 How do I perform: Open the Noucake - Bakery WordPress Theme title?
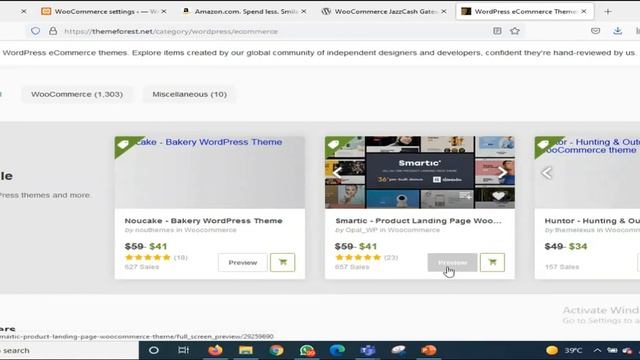(x=203, y=221)
